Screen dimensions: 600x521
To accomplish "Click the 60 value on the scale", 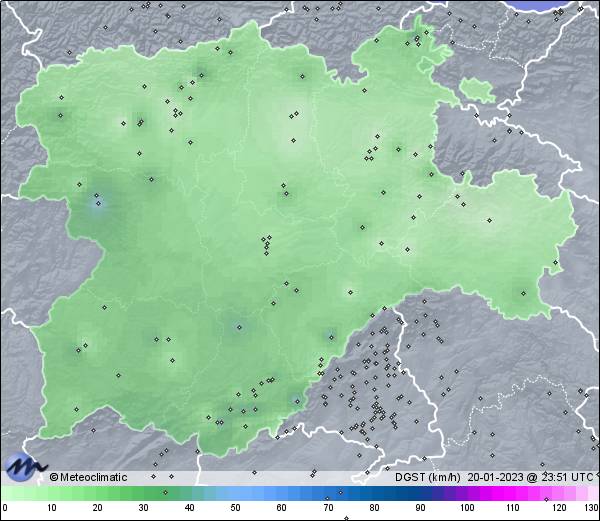I will tap(282, 508).
